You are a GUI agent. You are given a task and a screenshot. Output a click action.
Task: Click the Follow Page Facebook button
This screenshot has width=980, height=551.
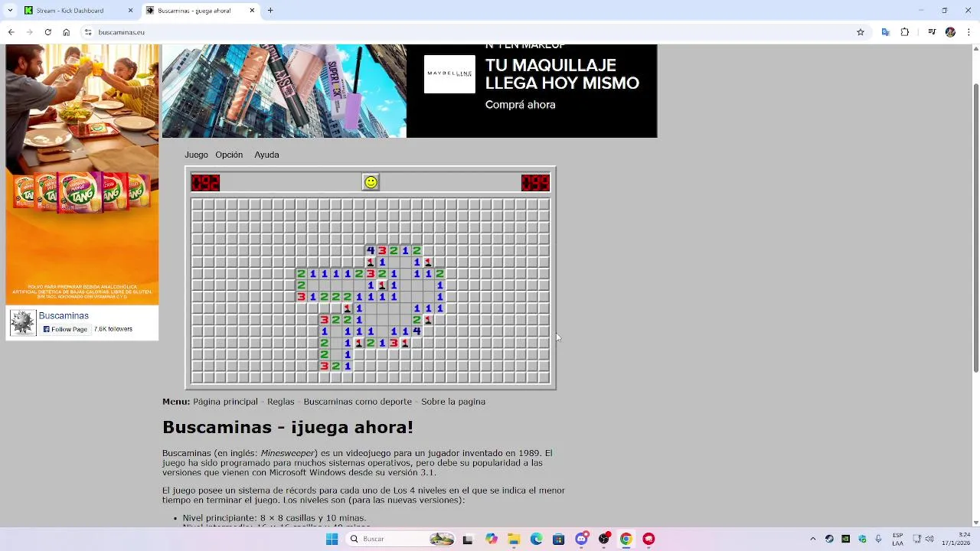(x=65, y=329)
